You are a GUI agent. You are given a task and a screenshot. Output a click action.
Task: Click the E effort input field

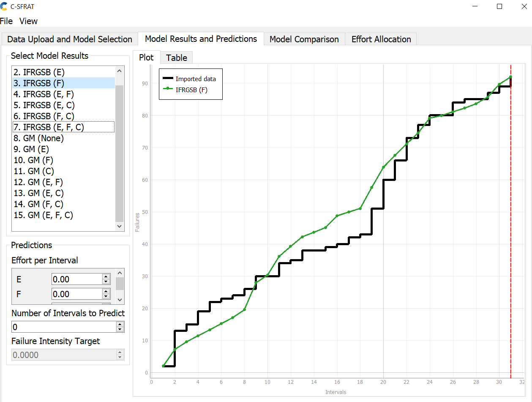point(76,279)
